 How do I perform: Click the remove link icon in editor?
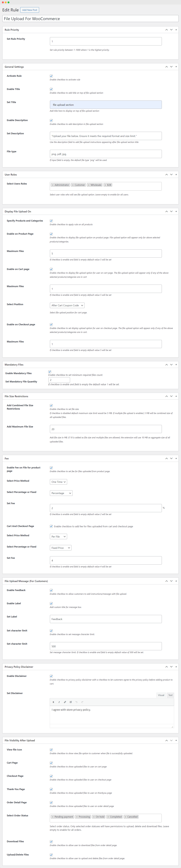point(71,702)
